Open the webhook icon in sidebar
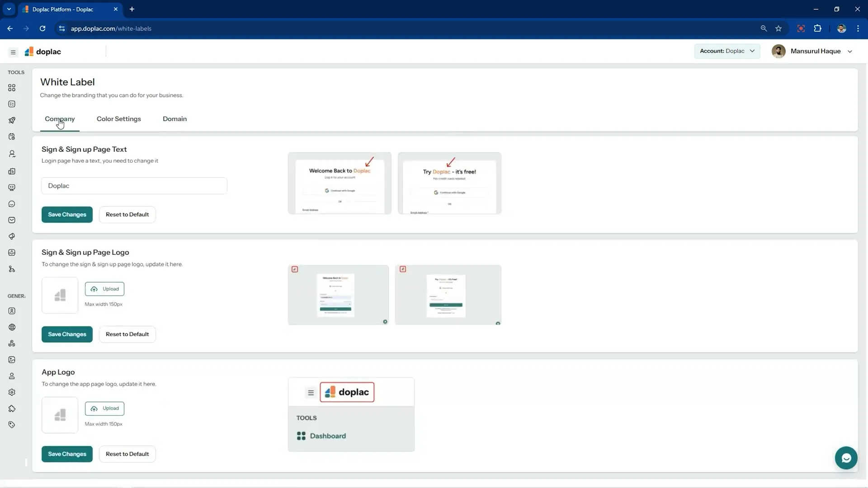 (12, 343)
